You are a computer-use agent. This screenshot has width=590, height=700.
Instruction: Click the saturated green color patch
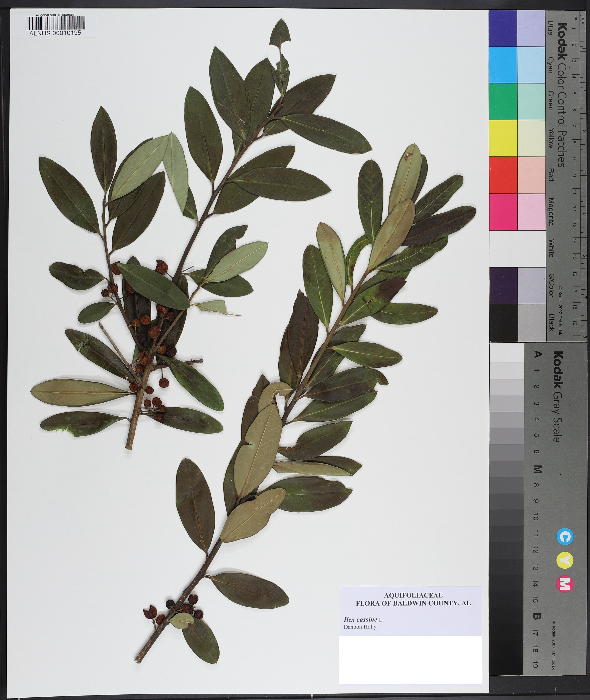pos(503,102)
